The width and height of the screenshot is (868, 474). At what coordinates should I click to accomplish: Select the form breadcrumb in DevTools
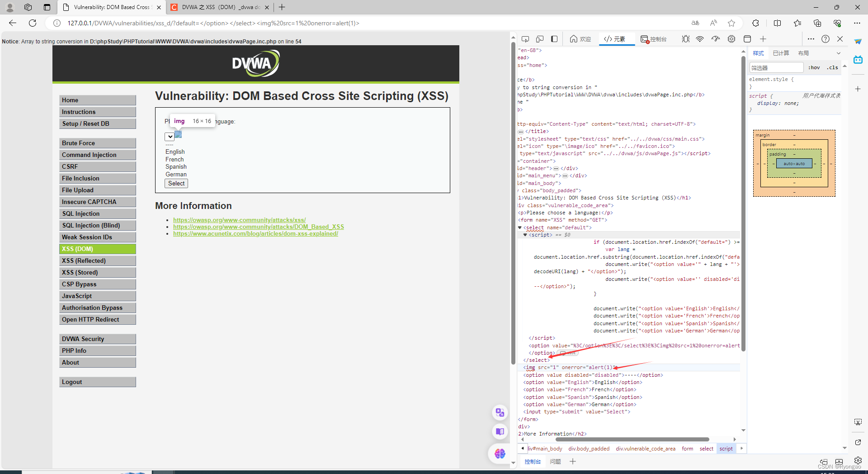point(687,449)
